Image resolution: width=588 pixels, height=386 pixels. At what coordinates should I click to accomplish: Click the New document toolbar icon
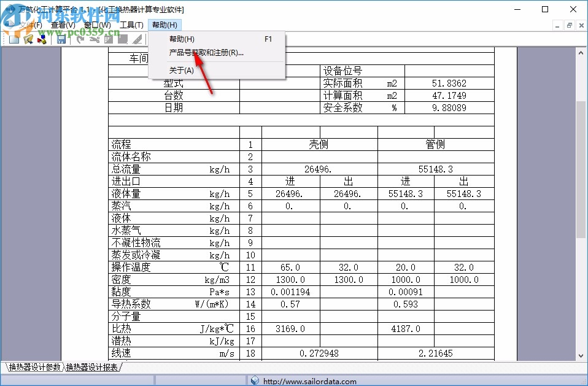tap(14, 39)
